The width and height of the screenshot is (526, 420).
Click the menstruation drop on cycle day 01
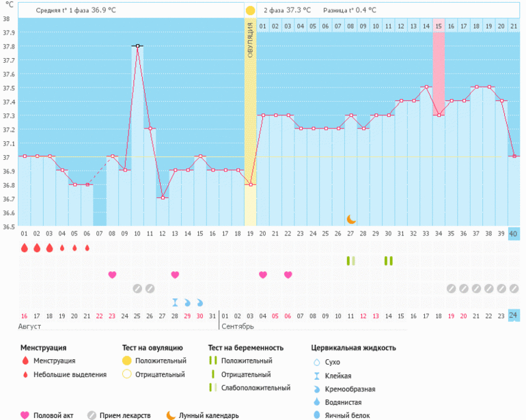coord(25,248)
